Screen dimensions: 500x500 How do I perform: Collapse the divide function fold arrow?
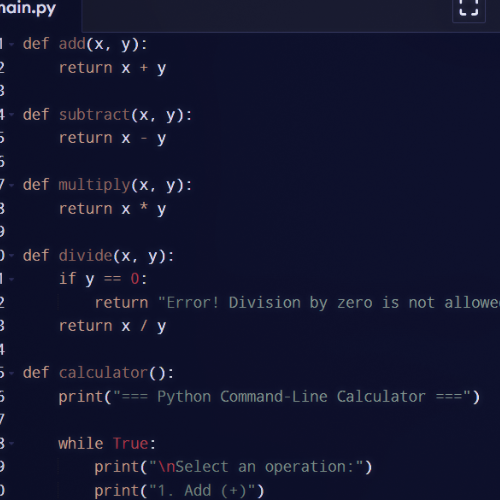[12, 256]
